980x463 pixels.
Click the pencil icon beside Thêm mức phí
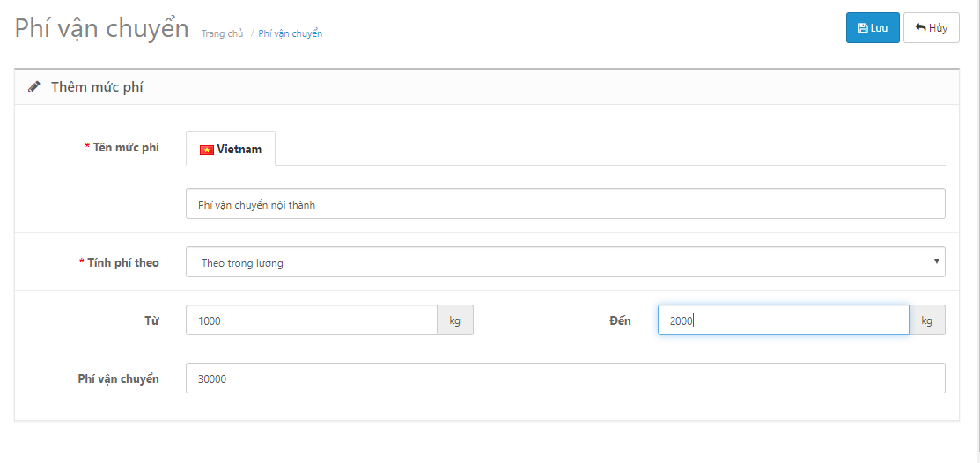click(x=33, y=87)
